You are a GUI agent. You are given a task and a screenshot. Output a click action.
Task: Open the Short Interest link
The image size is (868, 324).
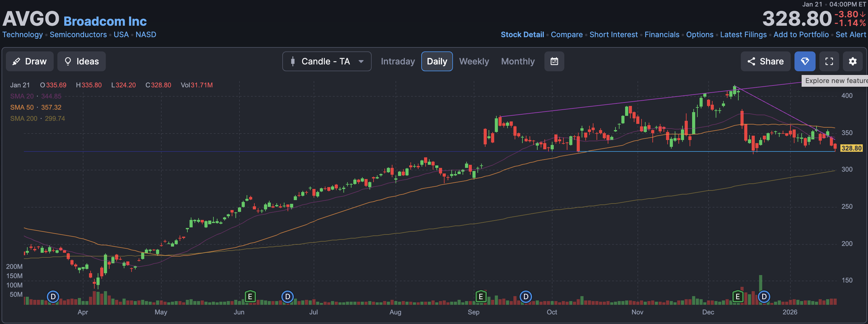(x=614, y=35)
